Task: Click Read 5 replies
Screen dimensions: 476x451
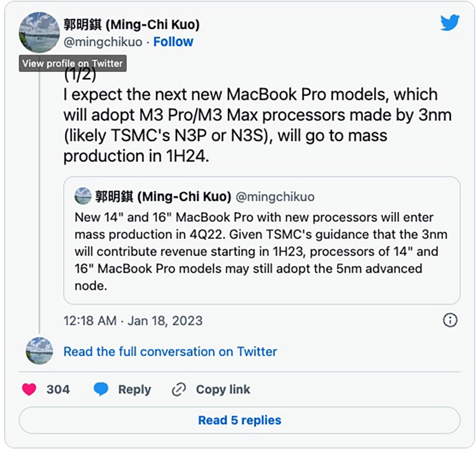Action: 239,420
